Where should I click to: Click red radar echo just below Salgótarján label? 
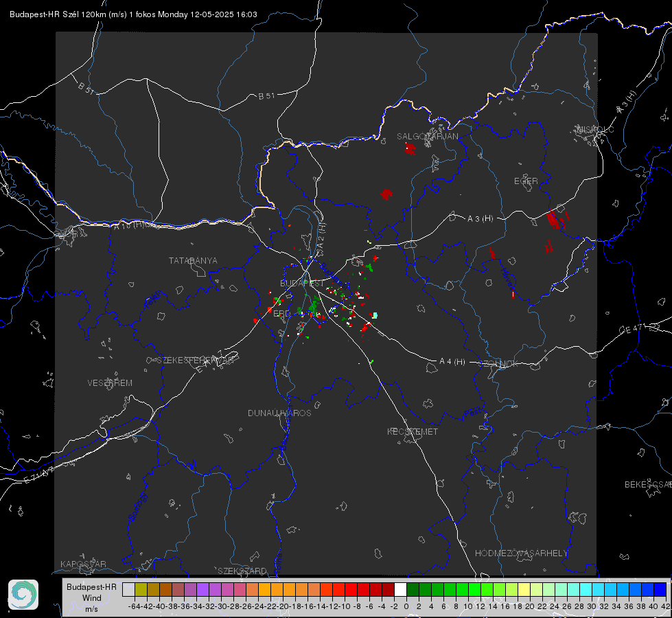(410, 149)
